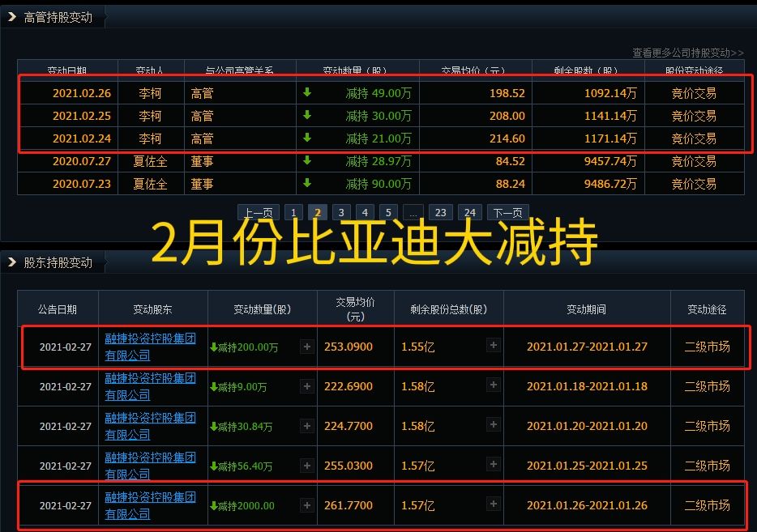Open 融捷投资控股集团 link in 2021.01.27 row
This screenshot has width=757, height=532.
(x=150, y=347)
